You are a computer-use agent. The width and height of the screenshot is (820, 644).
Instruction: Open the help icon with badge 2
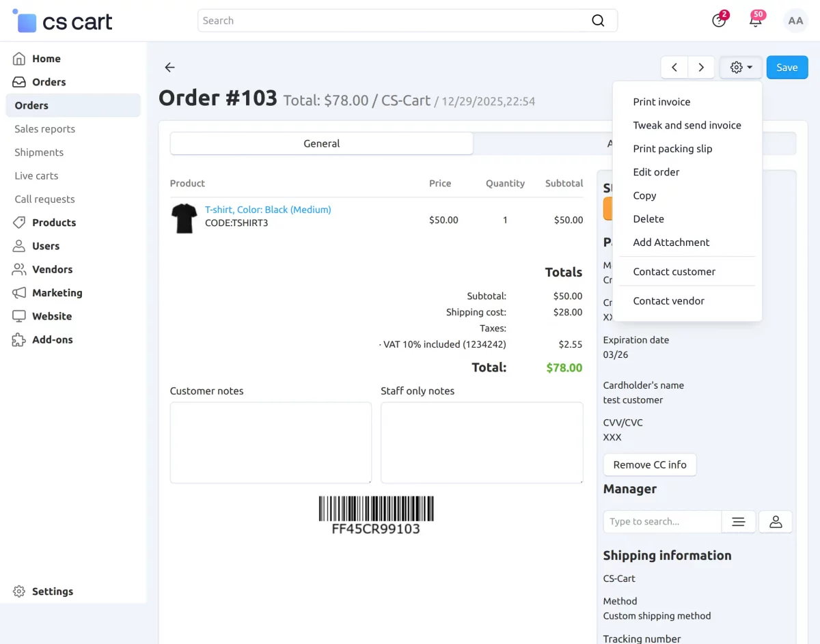tap(719, 20)
